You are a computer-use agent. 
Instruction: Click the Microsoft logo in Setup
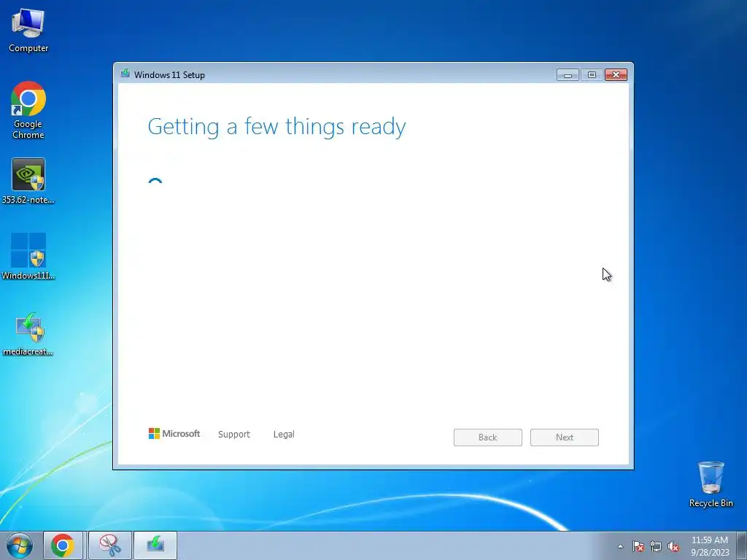point(174,433)
